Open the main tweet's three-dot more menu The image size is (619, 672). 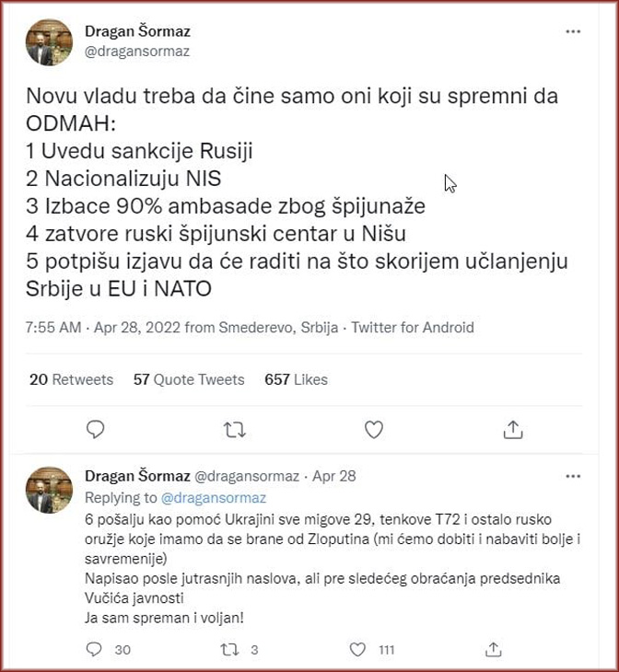[x=573, y=32]
